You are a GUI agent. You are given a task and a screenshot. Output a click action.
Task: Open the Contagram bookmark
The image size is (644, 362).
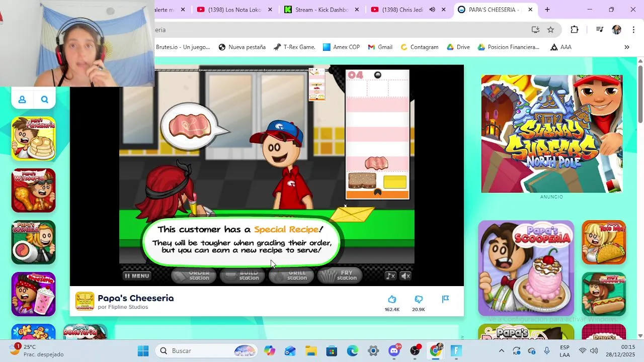coord(420,47)
